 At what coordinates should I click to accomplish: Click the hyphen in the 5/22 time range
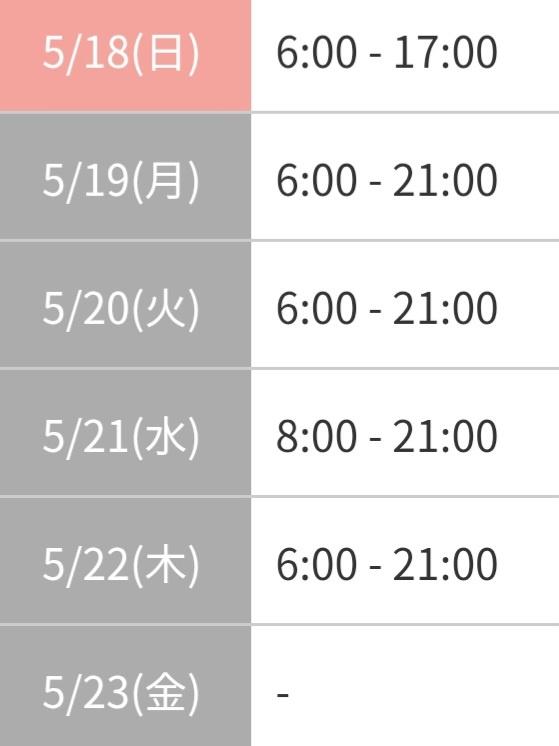tap(375, 567)
